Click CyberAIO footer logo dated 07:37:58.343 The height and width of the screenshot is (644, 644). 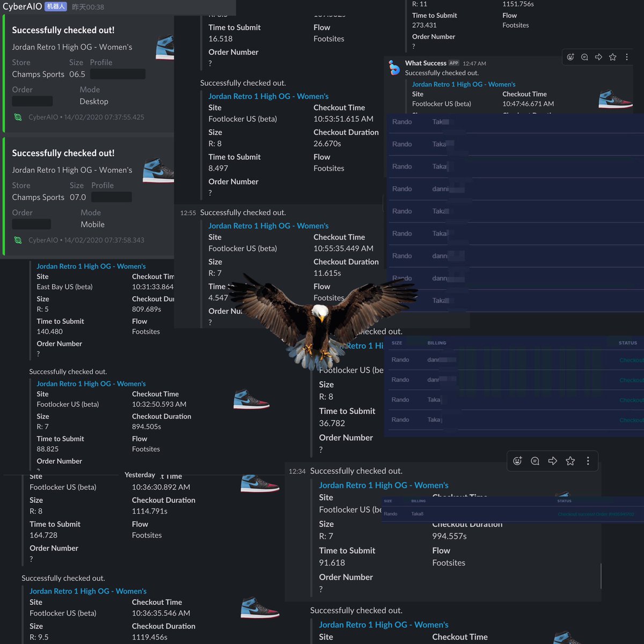(x=18, y=240)
